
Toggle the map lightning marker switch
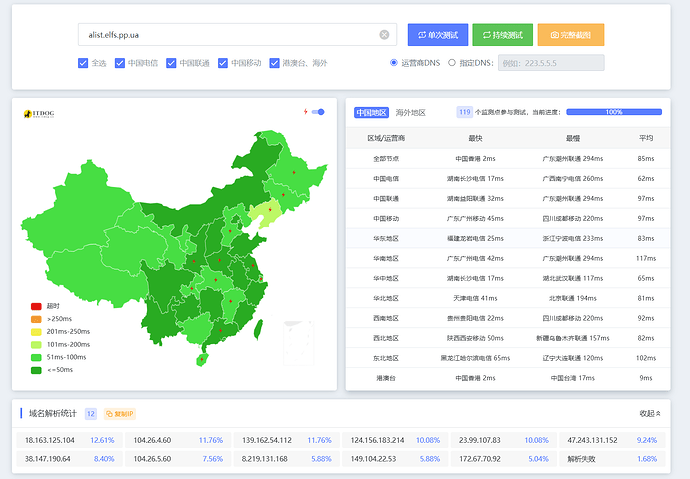318,112
